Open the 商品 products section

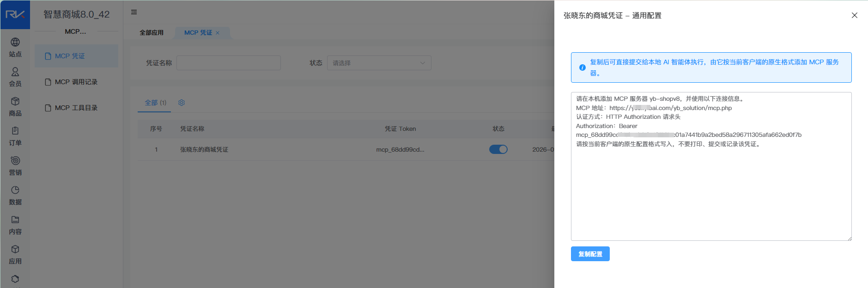15,107
